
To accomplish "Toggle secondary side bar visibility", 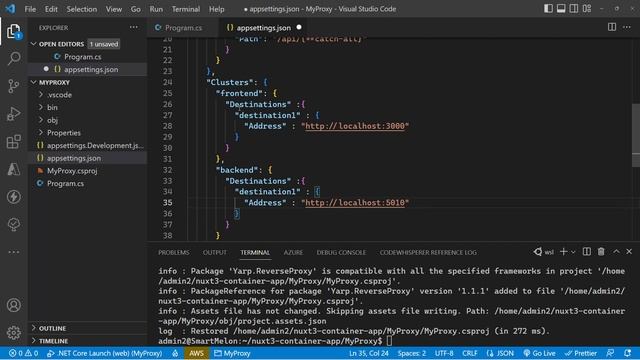I will (x=574, y=9).
